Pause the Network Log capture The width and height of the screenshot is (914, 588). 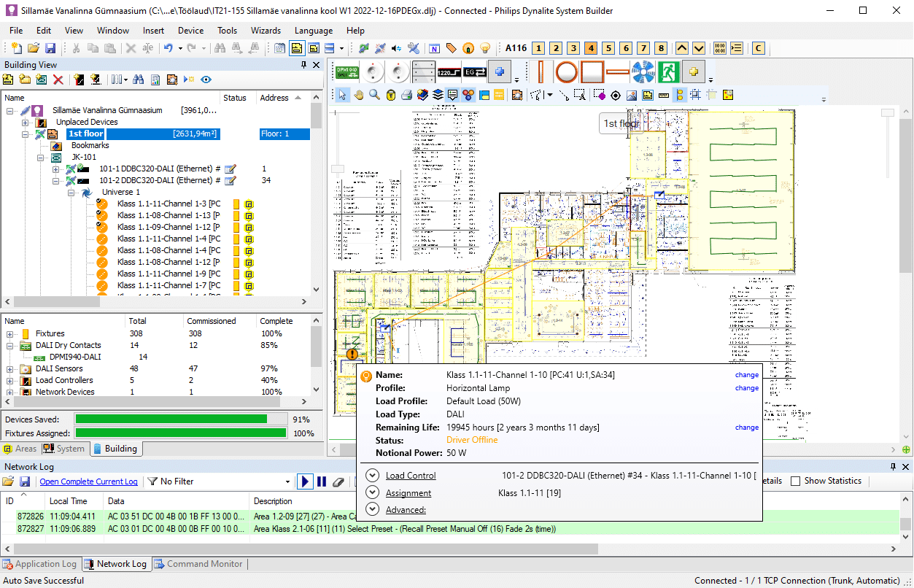[322, 481]
